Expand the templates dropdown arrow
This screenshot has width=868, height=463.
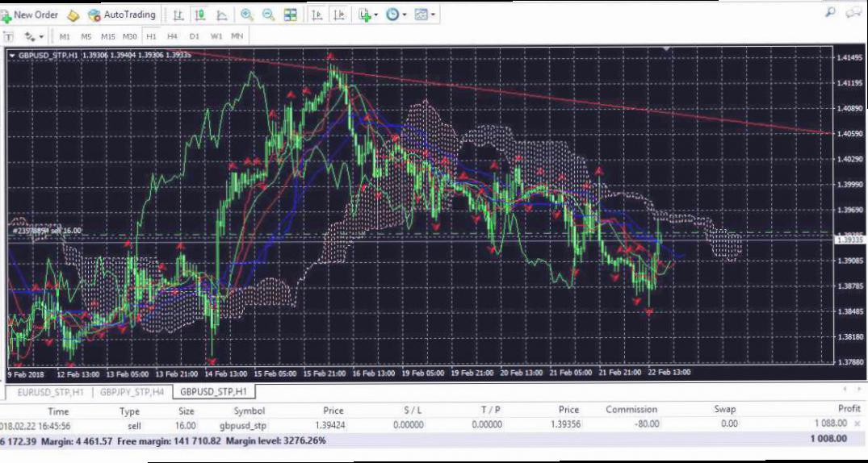434,15
